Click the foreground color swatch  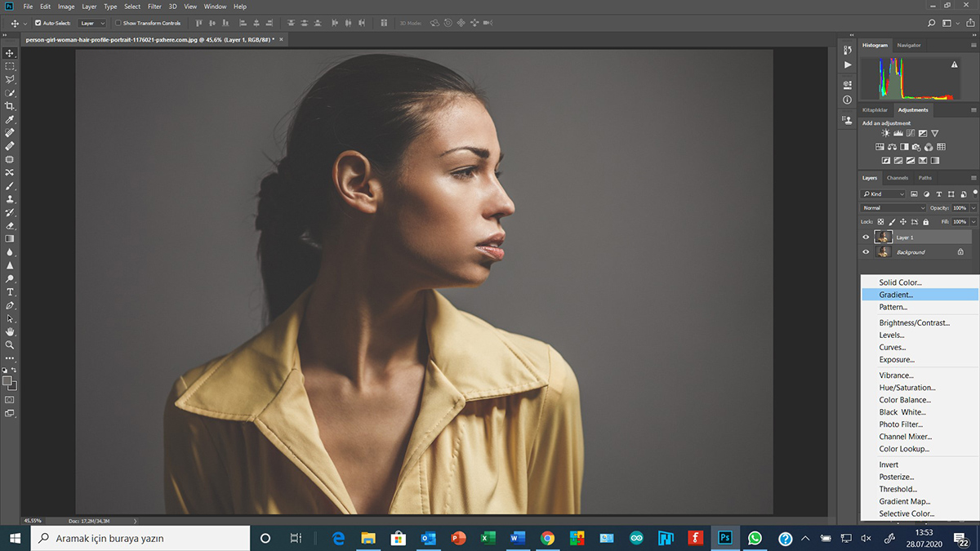pyautogui.click(x=7, y=380)
